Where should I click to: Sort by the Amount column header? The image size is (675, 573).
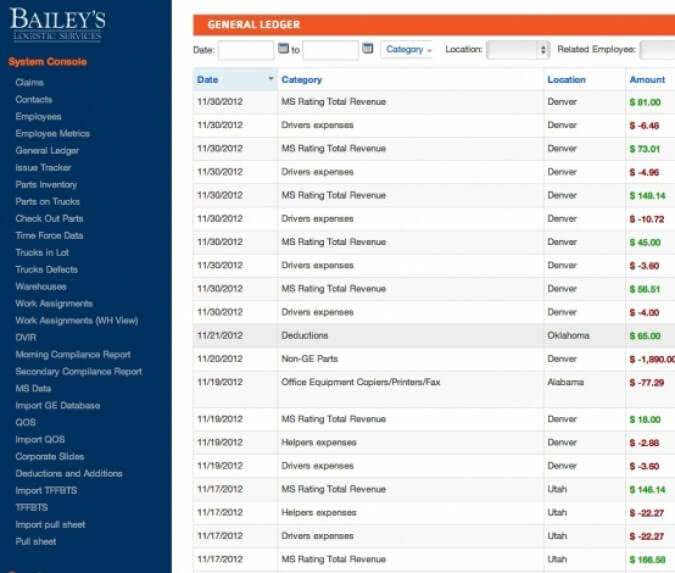tap(647, 80)
